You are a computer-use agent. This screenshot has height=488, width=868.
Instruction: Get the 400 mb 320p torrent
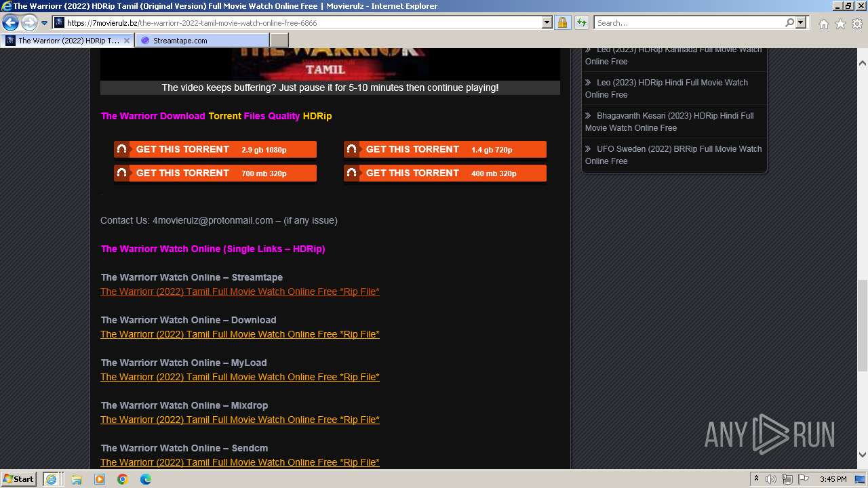445,174
